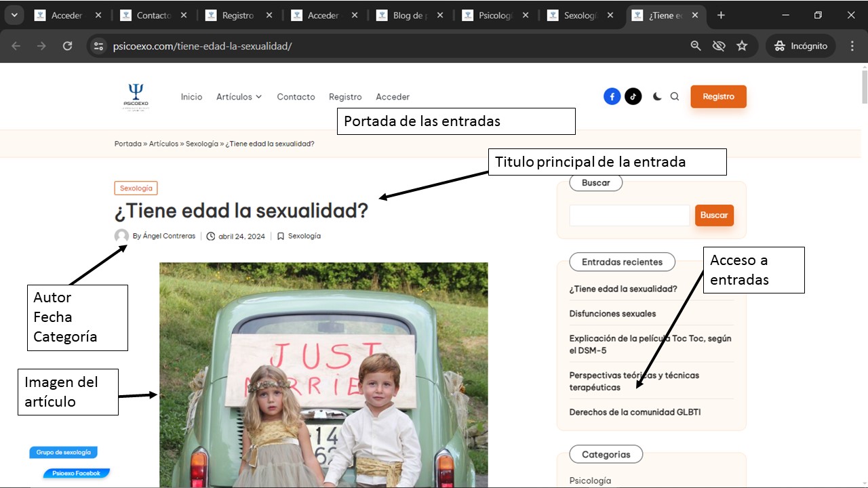Screen dimensions: 868x488
Task: Toggle dark mode moon icon
Action: coord(657,97)
